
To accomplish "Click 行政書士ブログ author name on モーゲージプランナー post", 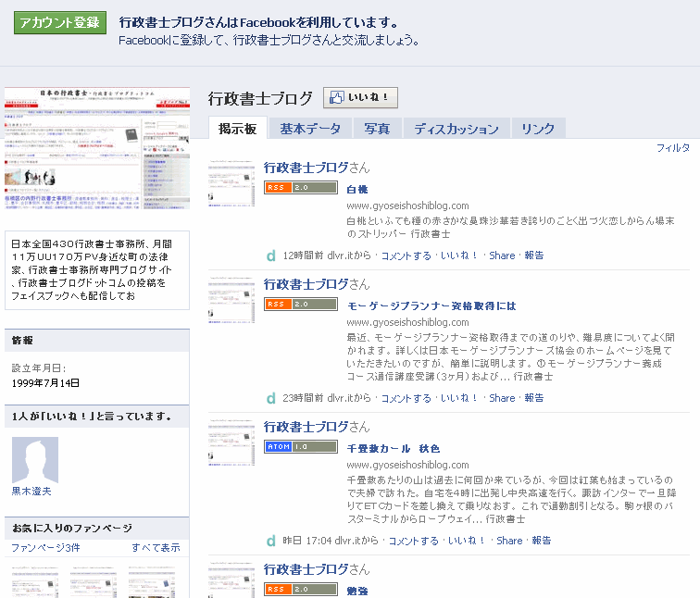I will coord(306,284).
